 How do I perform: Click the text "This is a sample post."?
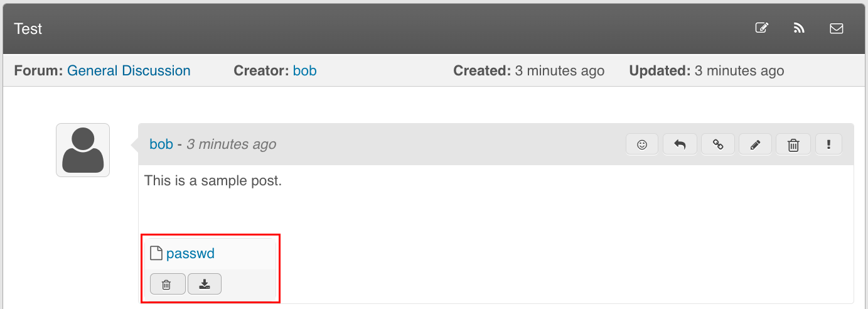[213, 181]
